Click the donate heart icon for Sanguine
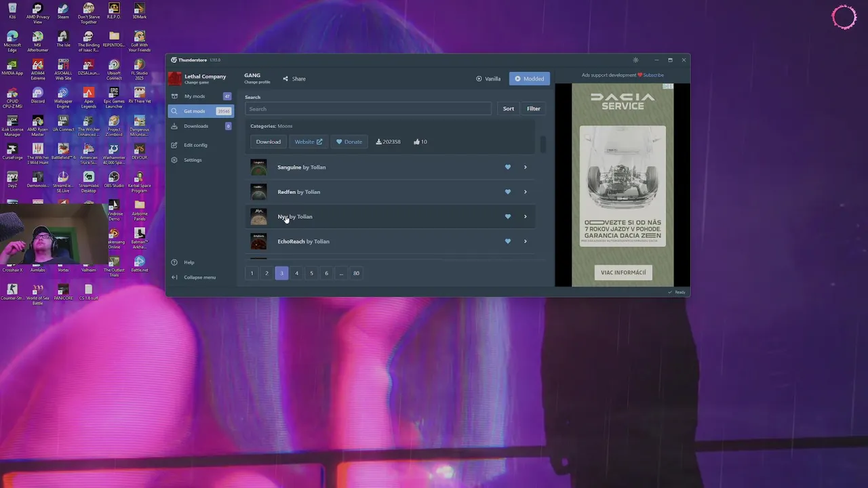This screenshot has width=868, height=488. pos(507,167)
